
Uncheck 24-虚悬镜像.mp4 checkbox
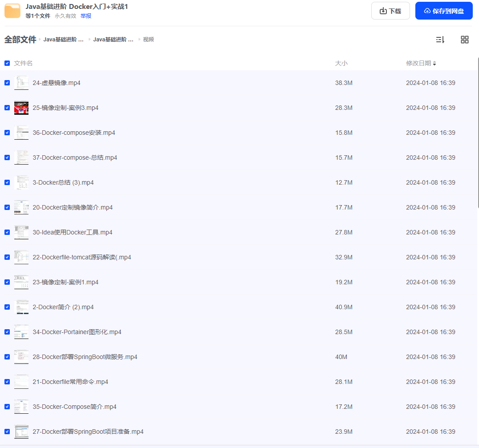tap(7, 83)
